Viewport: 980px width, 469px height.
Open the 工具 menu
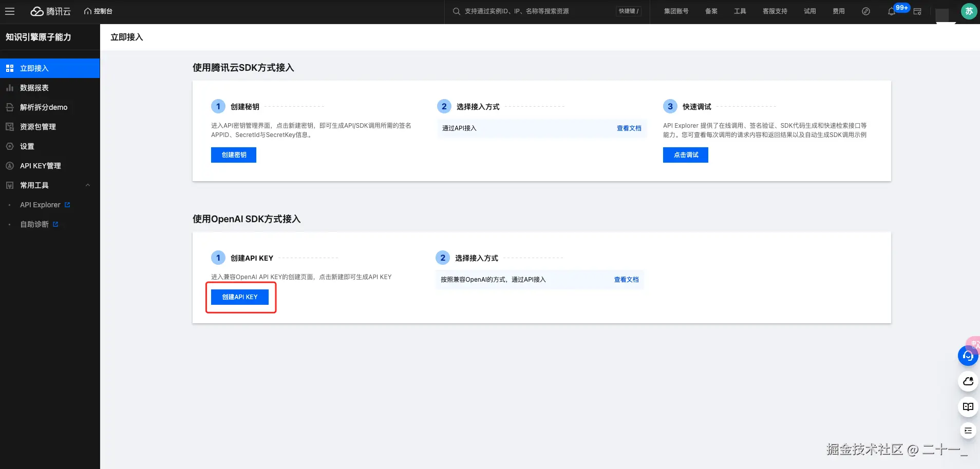click(x=740, y=11)
